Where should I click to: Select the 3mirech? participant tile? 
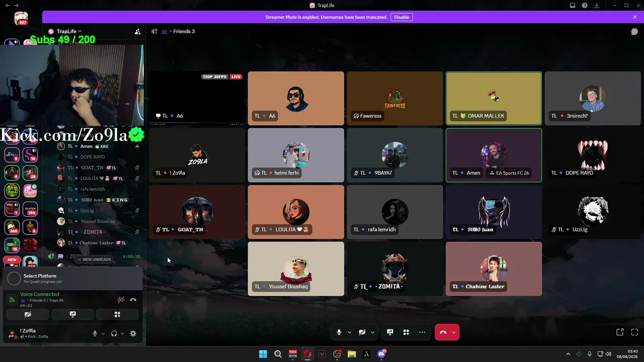pos(593,98)
